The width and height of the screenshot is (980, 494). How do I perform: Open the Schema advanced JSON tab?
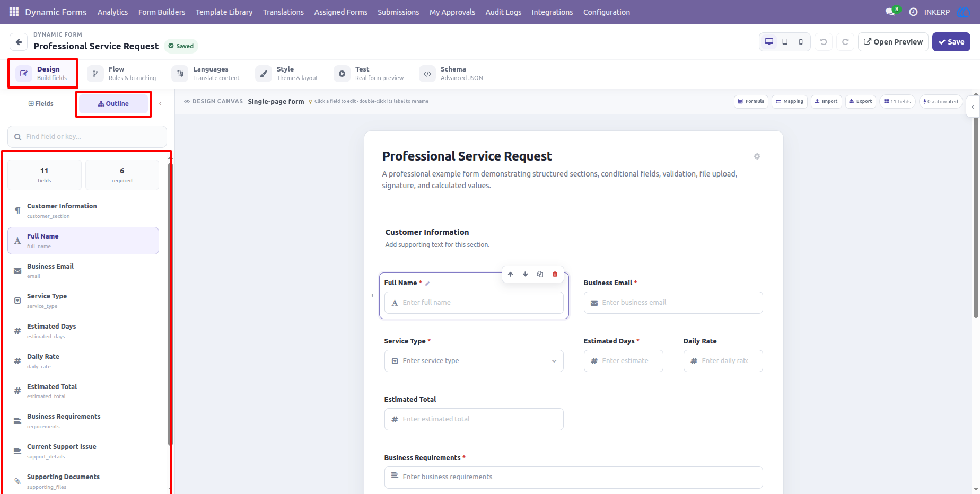[x=452, y=73]
